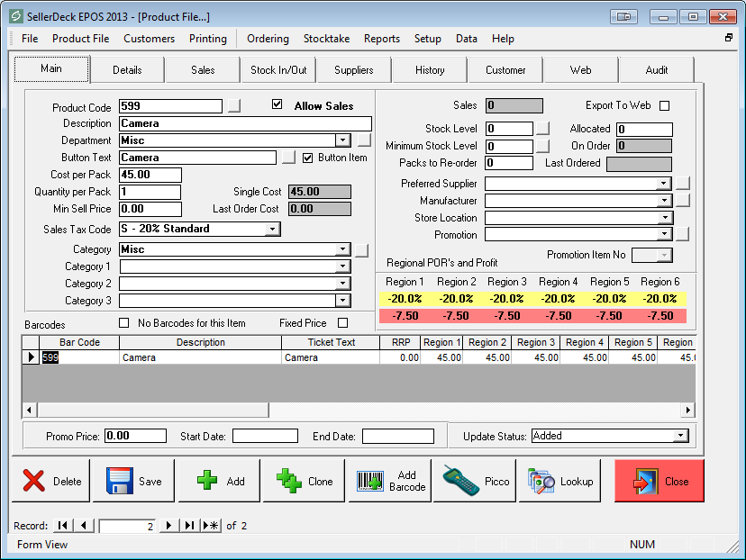
Task: Click the Promo Price input field
Action: coord(135,436)
